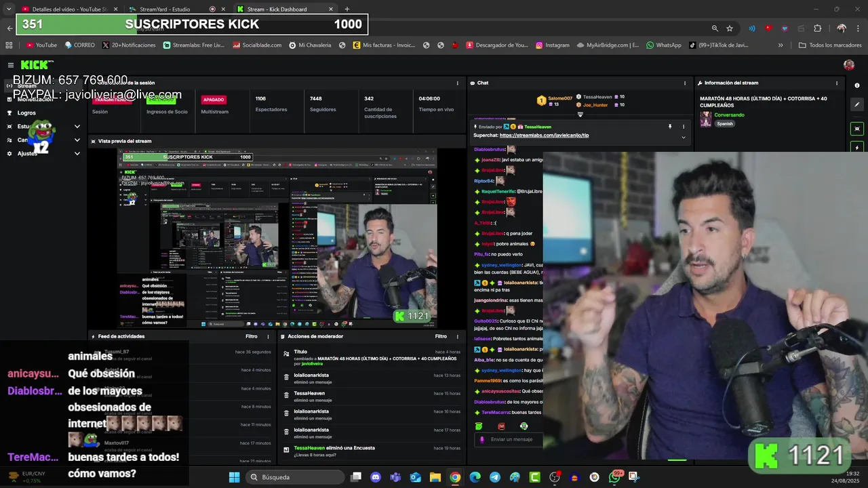Open Discord from the taskbar
This screenshot has width=868, height=488.
376,477
